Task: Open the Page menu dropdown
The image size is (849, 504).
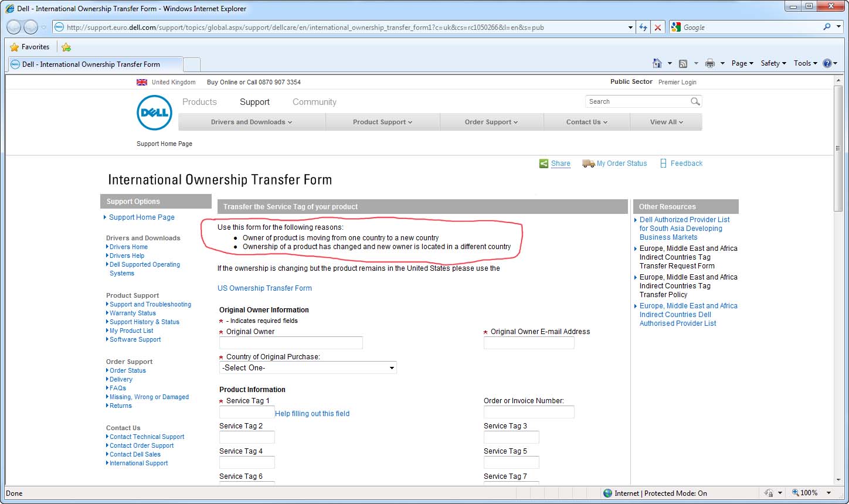Action: coord(742,63)
